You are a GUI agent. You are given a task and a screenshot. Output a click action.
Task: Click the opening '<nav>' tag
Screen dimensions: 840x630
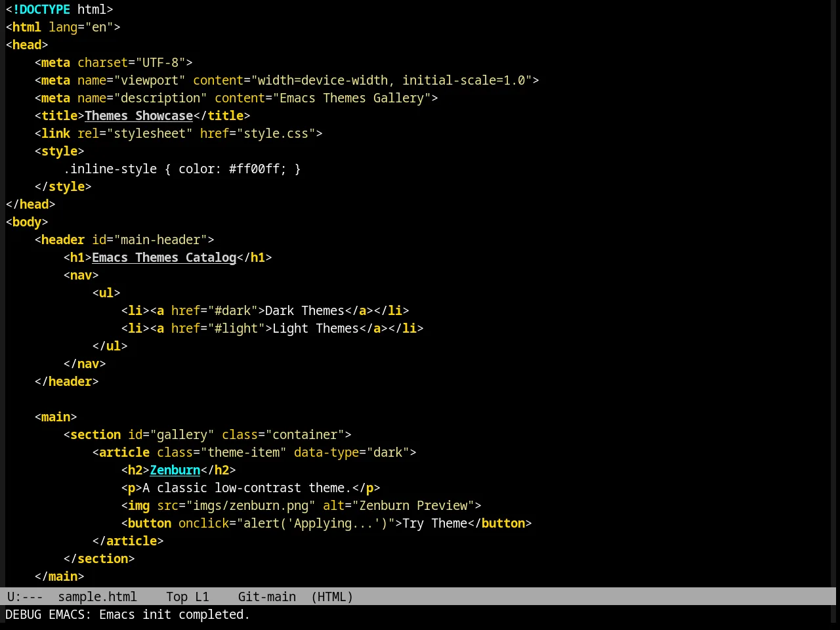(81, 275)
